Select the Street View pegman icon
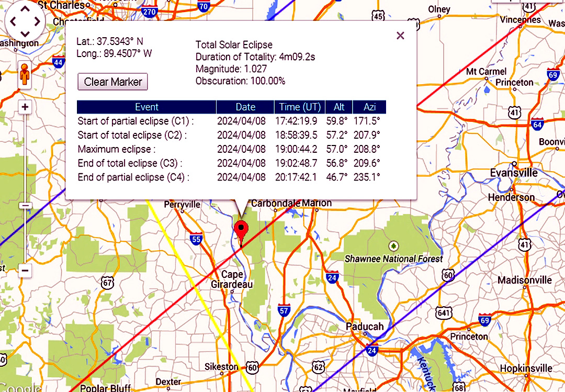 click(x=25, y=74)
